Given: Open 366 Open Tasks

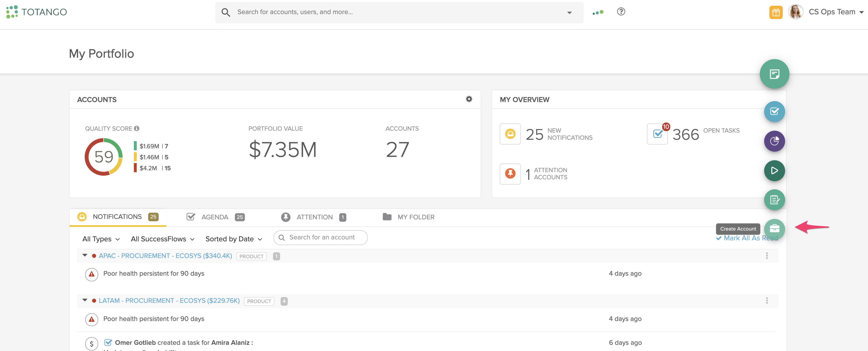Looking at the screenshot, I should pos(706,134).
